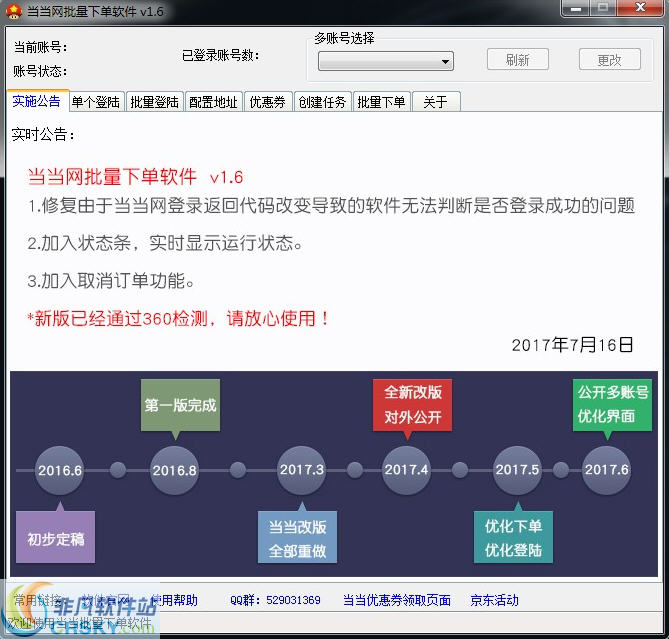669x639 pixels.
Task: Click the 刷新 button
Action: tap(518, 59)
